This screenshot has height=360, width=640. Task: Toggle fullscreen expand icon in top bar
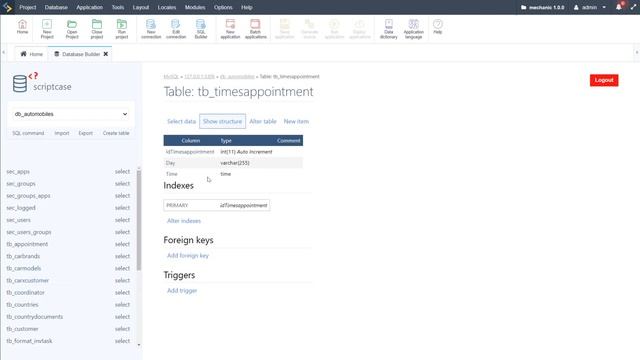click(x=633, y=7)
